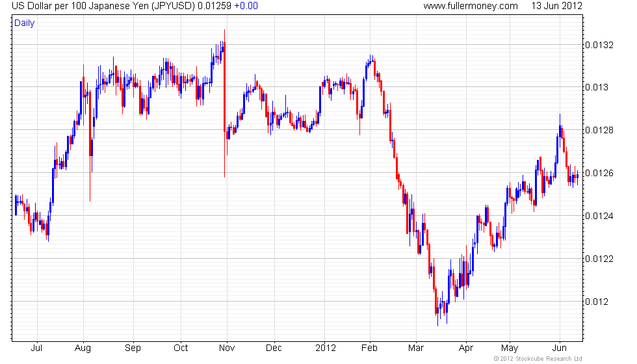Screen dimensions: 637x364
Task: Click the Oct label on the time axis
Action: (181, 348)
